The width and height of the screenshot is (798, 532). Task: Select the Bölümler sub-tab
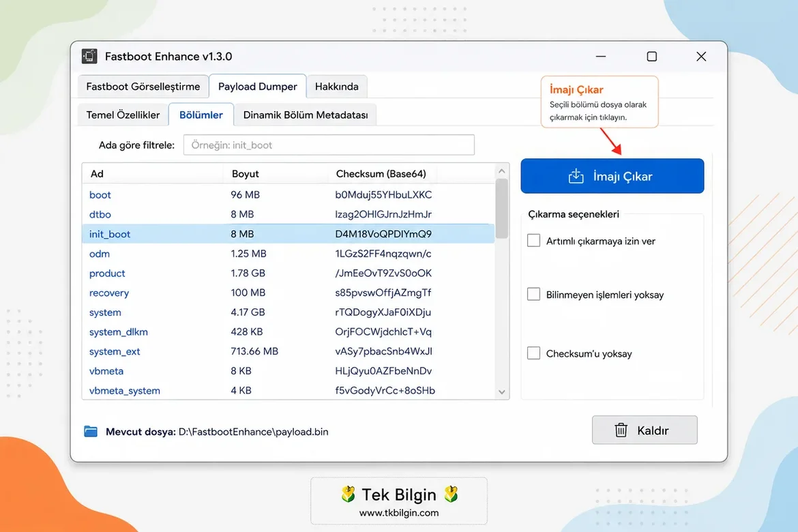(x=201, y=115)
